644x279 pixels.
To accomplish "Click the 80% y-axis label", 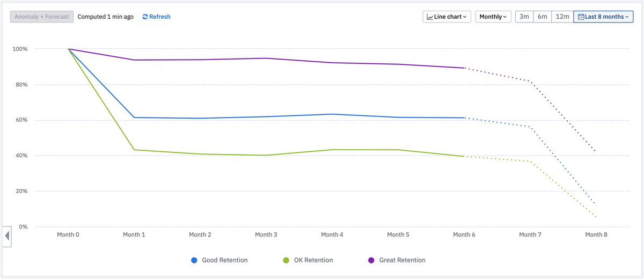I will [x=21, y=84].
